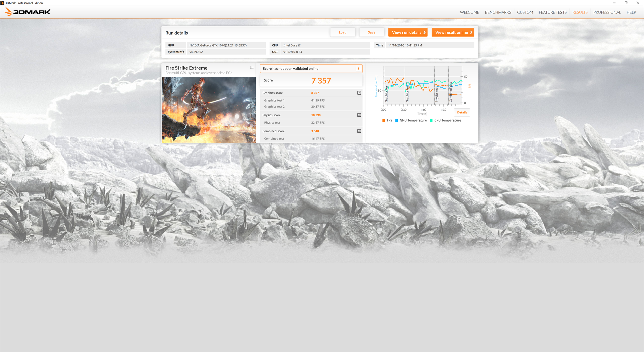Click View run details button

(x=408, y=32)
